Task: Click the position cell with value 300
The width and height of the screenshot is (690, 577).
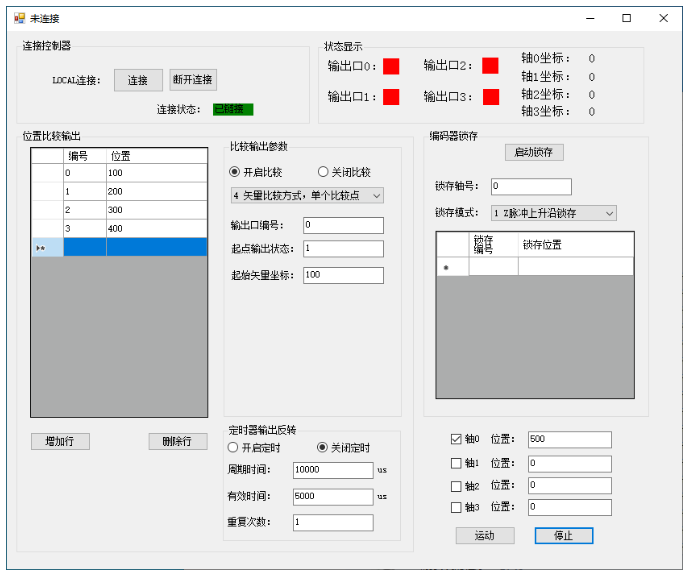Action: (x=156, y=210)
